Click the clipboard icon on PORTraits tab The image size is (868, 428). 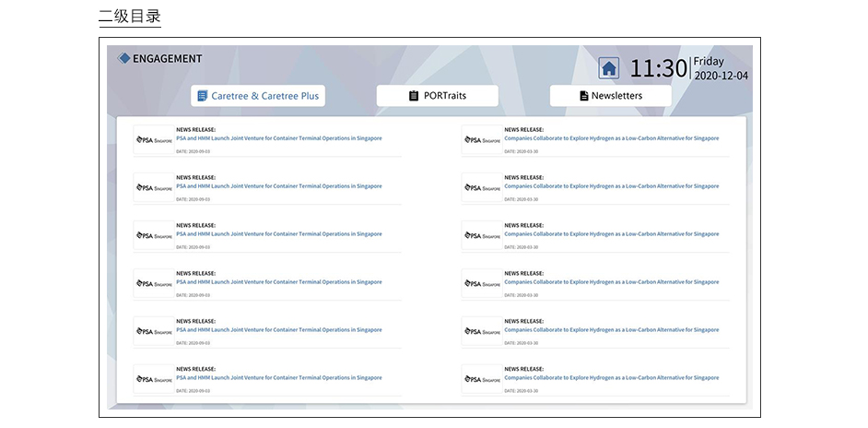point(414,96)
